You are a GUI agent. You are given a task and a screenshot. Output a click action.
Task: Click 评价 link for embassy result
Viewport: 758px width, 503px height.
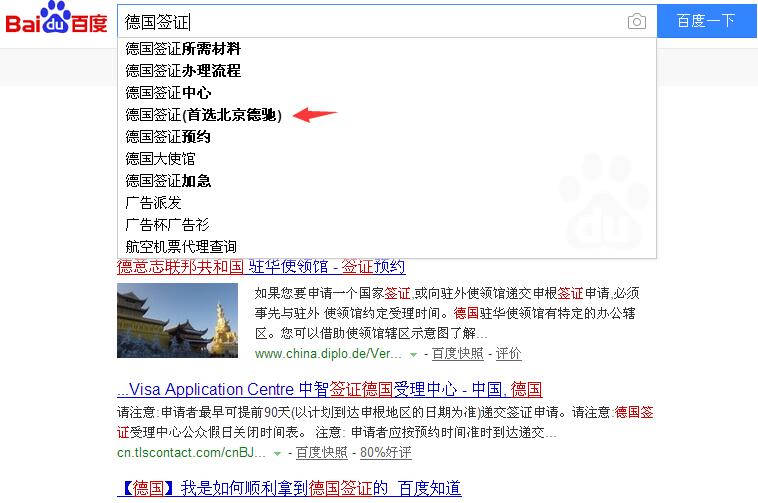click(509, 354)
